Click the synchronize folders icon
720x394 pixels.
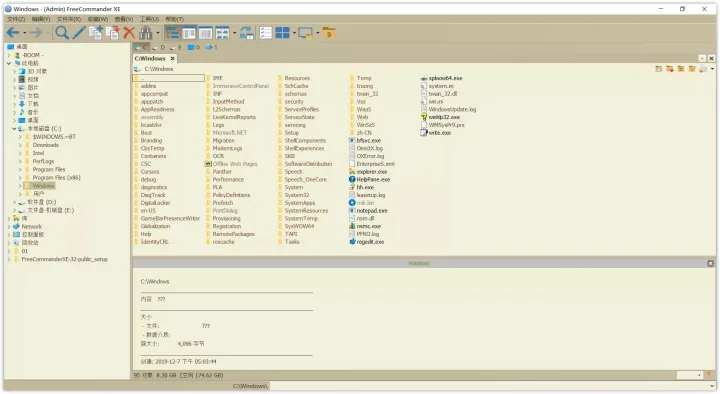[247, 33]
